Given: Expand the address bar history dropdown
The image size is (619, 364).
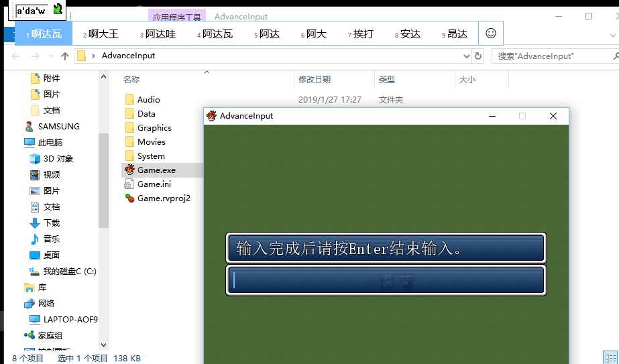Looking at the screenshot, I should [466, 56].
